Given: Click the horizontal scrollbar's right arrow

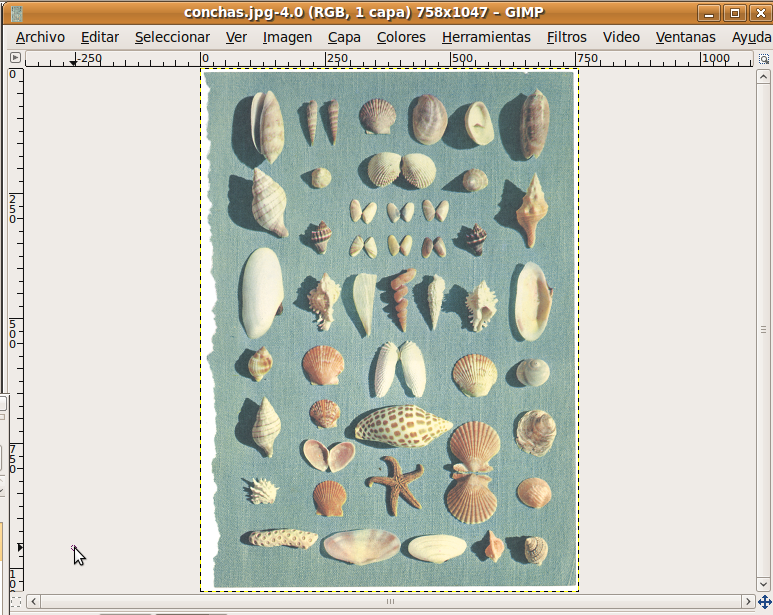Looking at the screenshot, I should [747, 601].
